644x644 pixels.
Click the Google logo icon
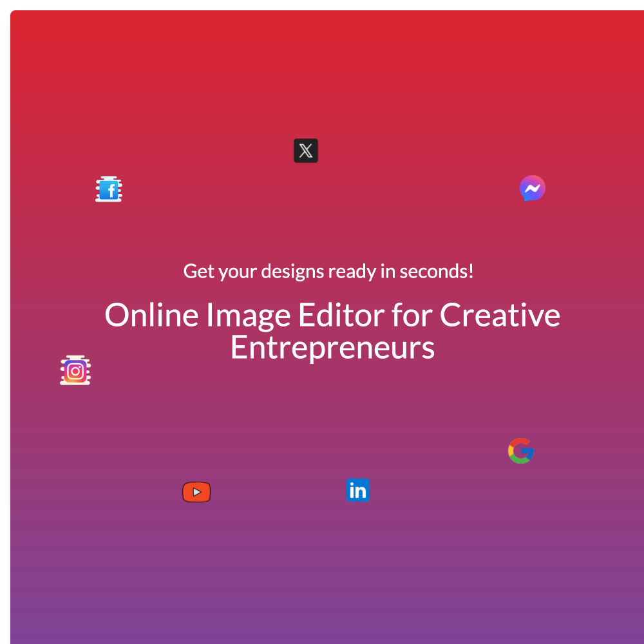pos(521,451)
